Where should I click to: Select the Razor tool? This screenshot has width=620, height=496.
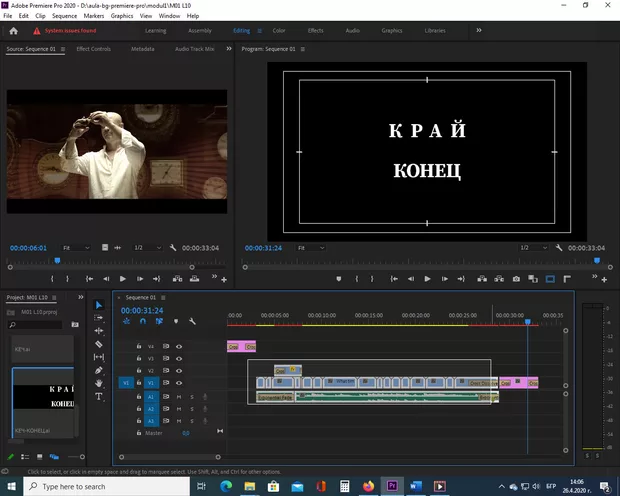point(99,344)
